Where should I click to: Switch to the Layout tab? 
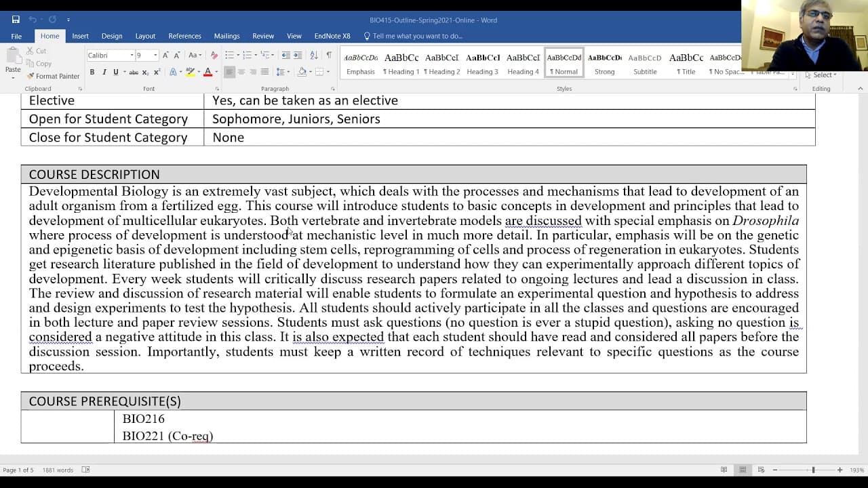[145, 36]
